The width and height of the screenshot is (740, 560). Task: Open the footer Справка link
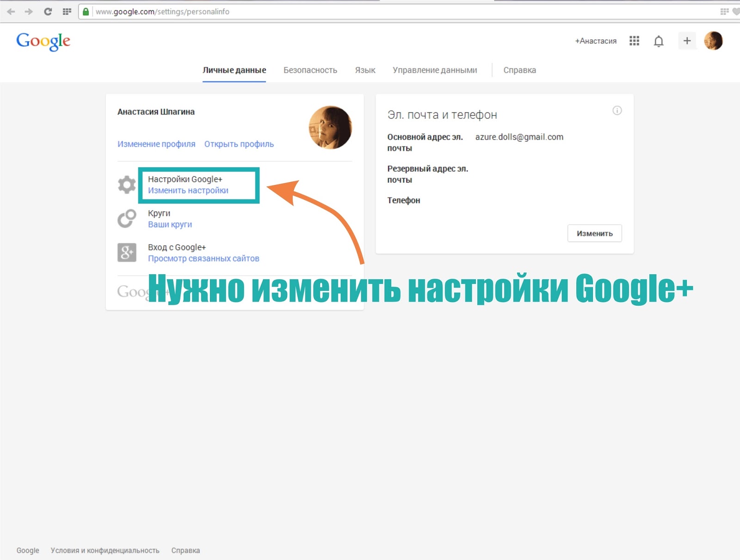point(185,550)
